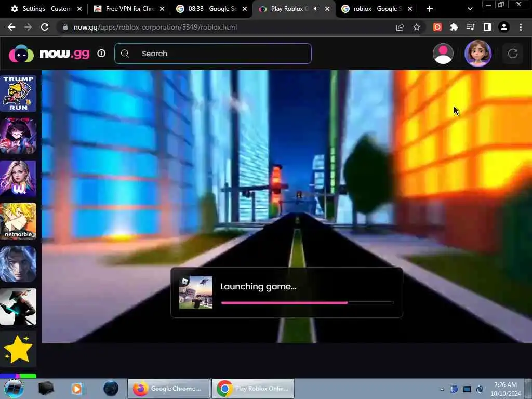Screen dimensions: 532x399
Task: Open the shadow ninja game thumbnail
Action: point(18,307)
